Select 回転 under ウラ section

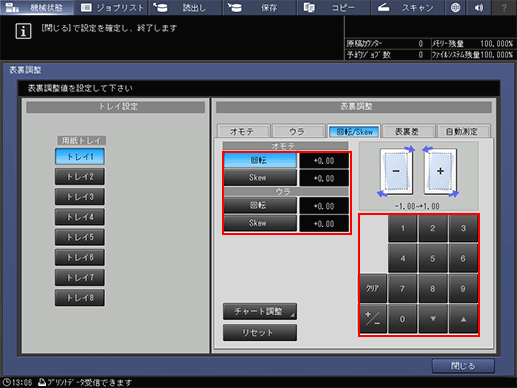tap(260, 205)
